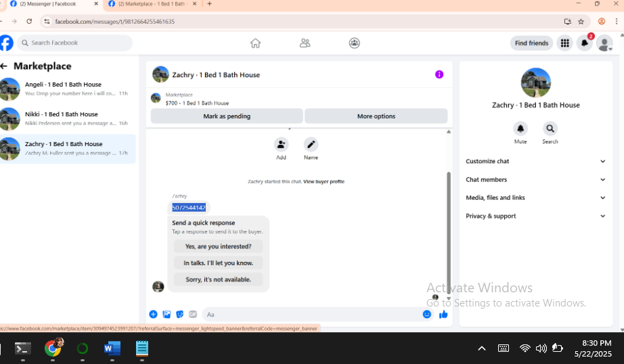
Task: Attach a photo file icon
Action: coord(166,315)
